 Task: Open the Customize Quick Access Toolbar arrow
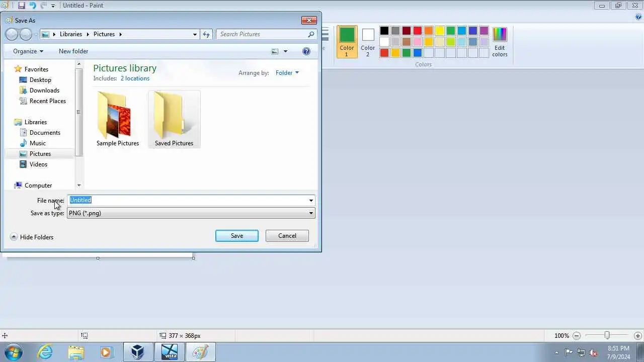click(x=53, y=6)
